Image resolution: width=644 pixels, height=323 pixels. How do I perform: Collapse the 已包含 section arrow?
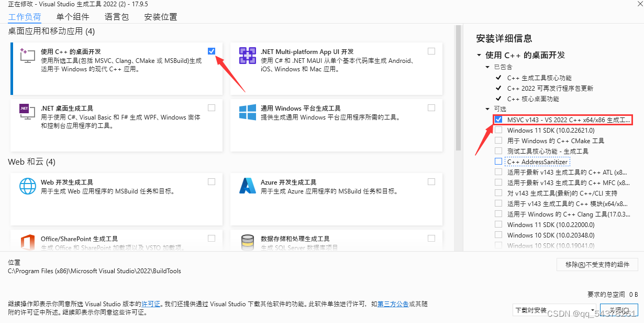(x=488, y=67)
